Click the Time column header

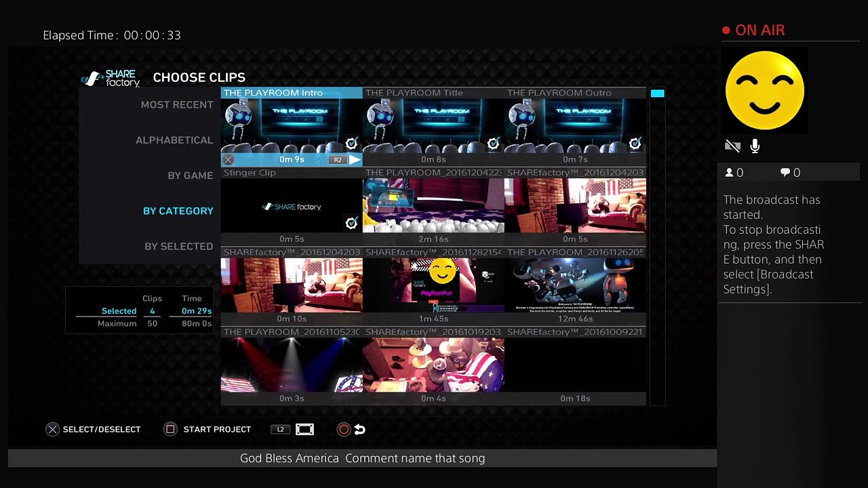click(x=192, y=298)
